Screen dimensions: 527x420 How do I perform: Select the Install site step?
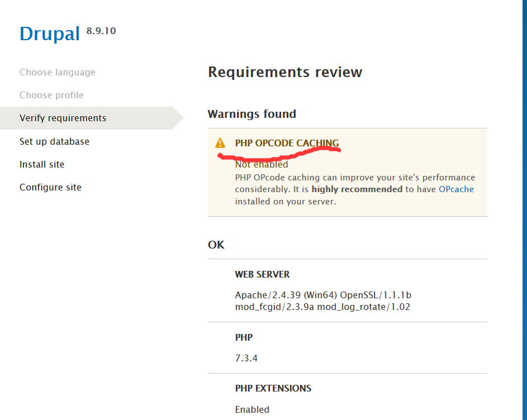[41, 164]
